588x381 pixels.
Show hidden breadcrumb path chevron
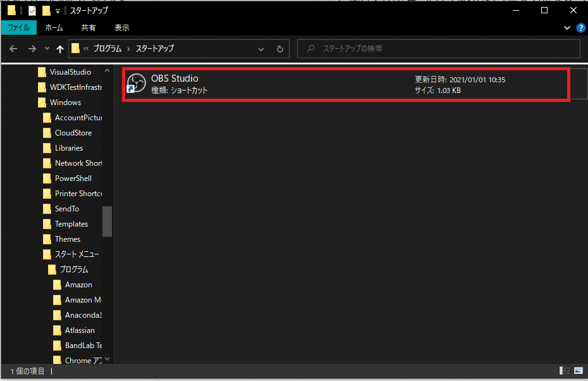pyautogui.click(x=86, y=49)
